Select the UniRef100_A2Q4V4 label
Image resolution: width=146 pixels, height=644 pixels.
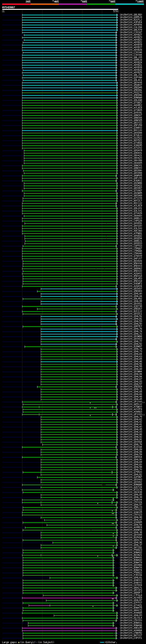point(131,286)
